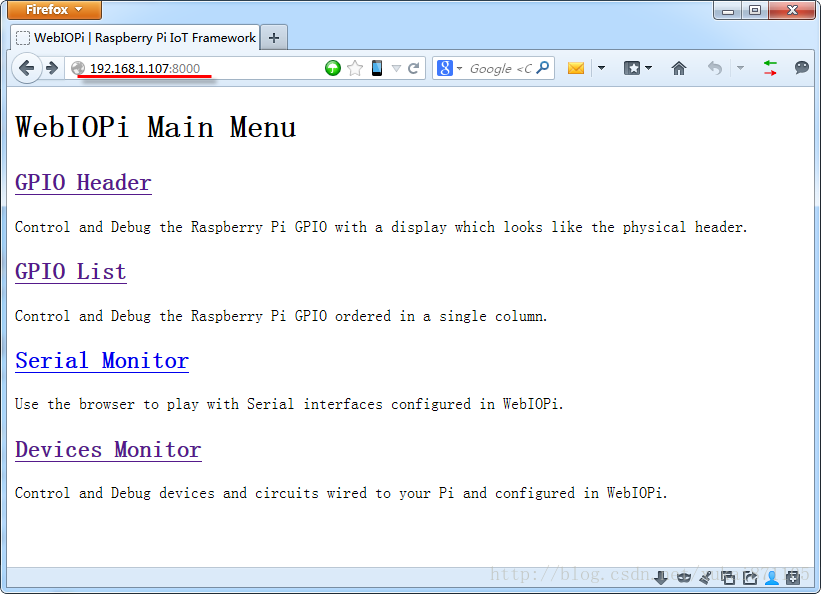Open the Google search engine selector
Image resolution: width=821 pixels, height=594 pixels.
(x=449, y=68)
